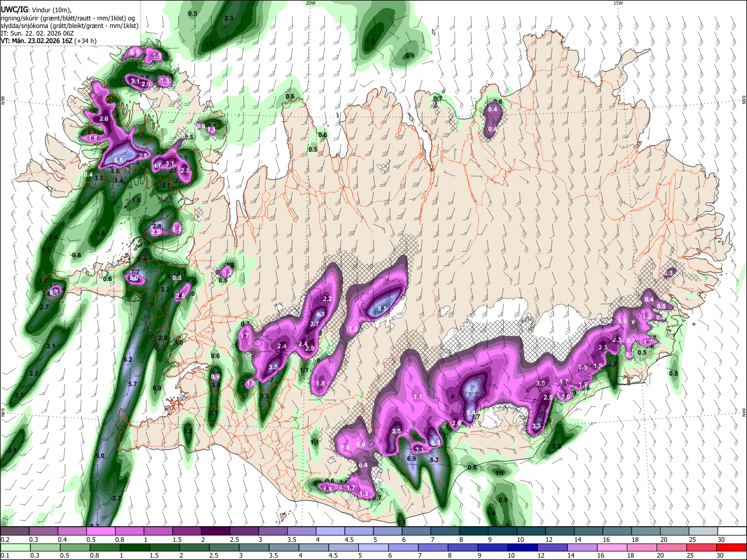The width and height of the screenshot is (747, 560).
Task: Click the '7.7' value in the western map area
Action: point(134,272)
